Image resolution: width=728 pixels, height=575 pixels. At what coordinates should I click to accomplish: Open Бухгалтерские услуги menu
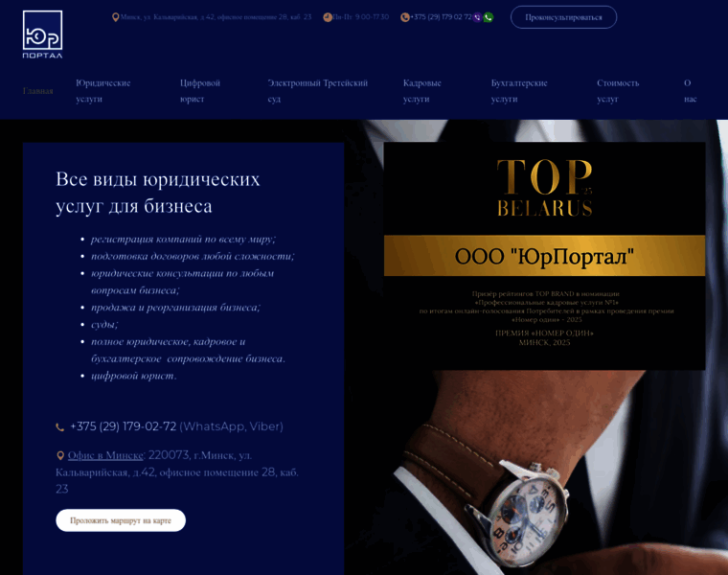click(519, 91)
